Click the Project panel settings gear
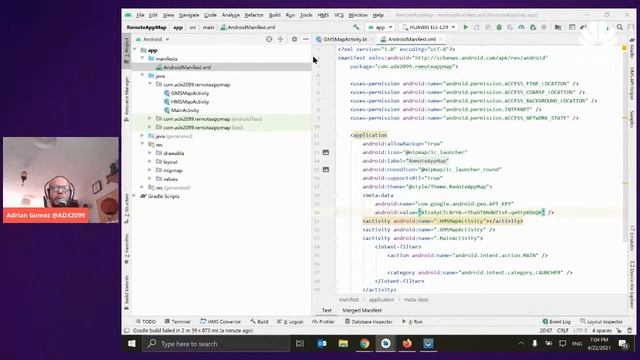Image resolution: width=640 pixels, height=360 pixels. 294,39
